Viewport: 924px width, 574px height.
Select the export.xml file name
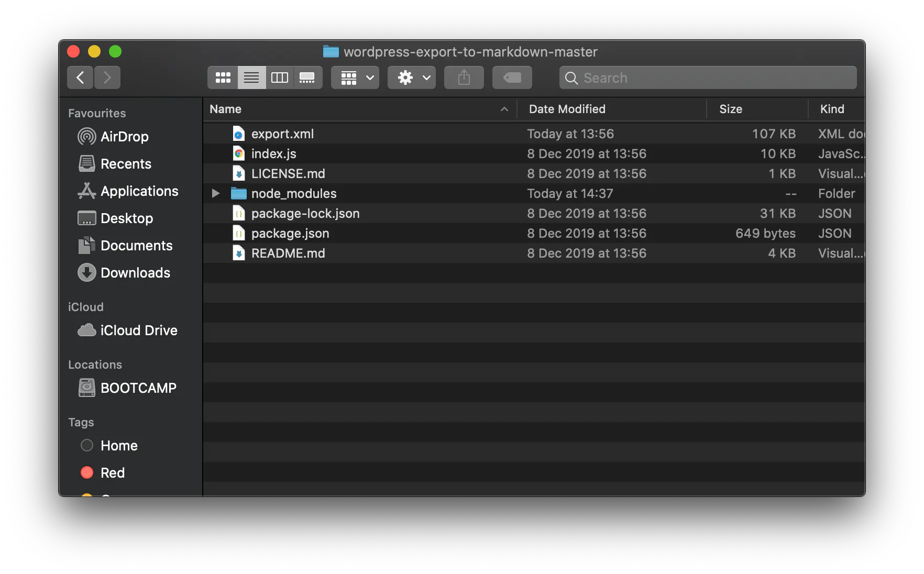click(282, 134)
